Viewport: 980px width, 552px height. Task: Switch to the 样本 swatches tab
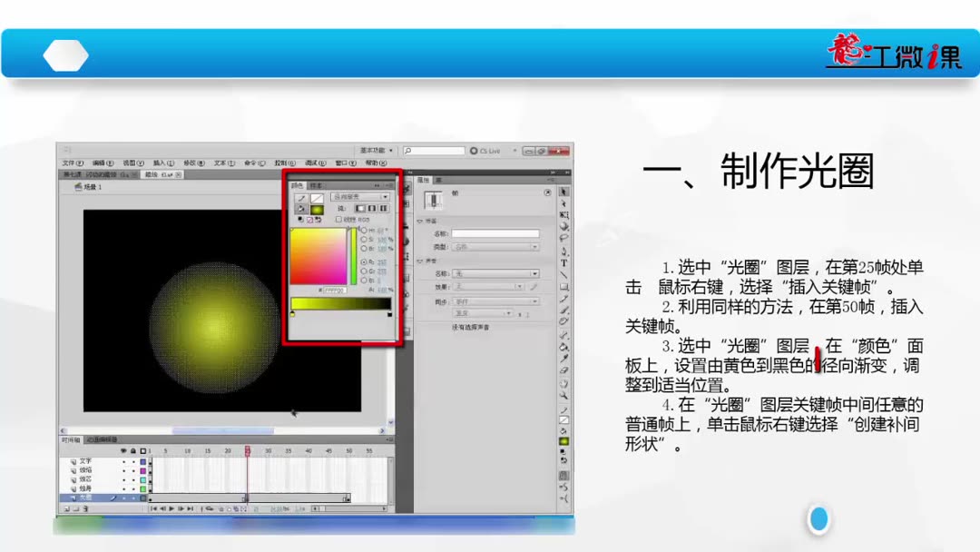point(317,186)
